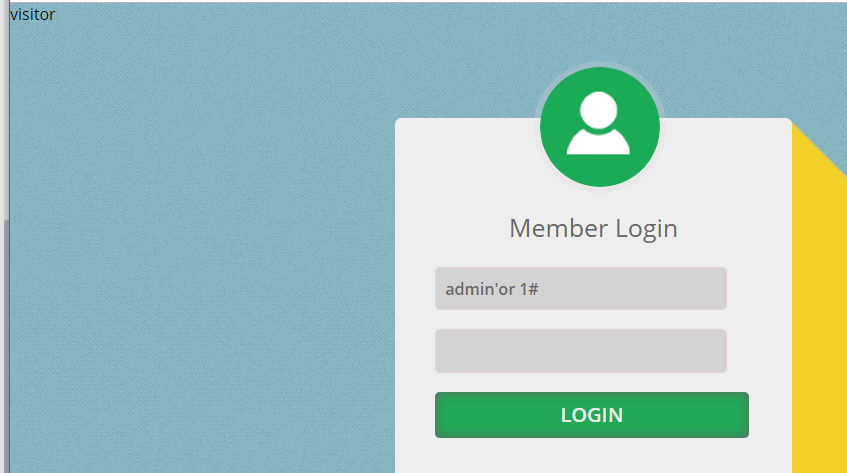This screenshot has width=847, height=473.
Task: Click the silhouette's white shoulders shape
Action: [598, 141]
